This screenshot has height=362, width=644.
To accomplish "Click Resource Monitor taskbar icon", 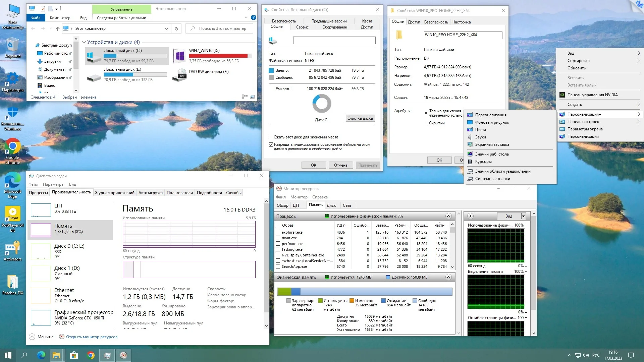I will tap(123, 355).
